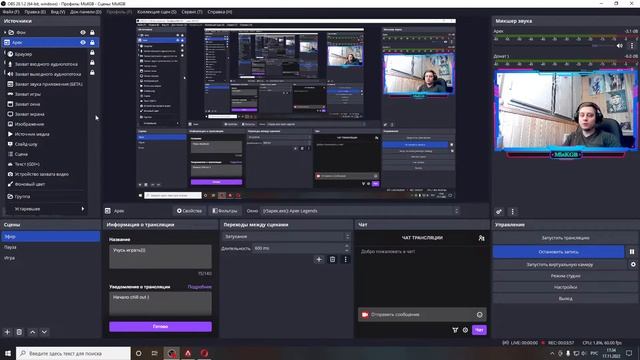
Task: Move scene down with arrow icon
Action: [44, 332]
